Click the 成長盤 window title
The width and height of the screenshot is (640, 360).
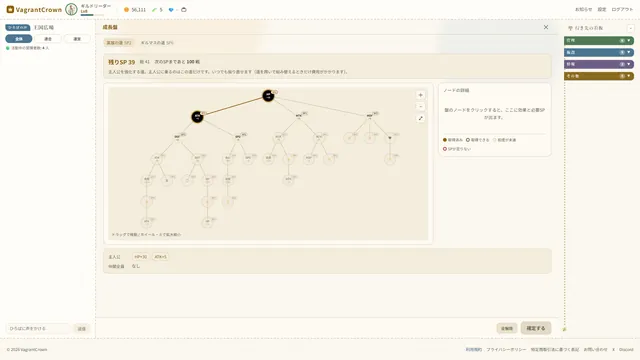pos(110,27)
